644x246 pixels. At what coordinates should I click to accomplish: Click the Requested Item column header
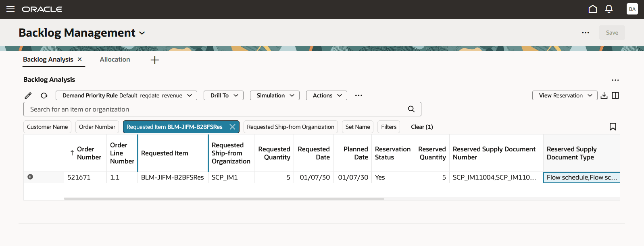(173, 153)
